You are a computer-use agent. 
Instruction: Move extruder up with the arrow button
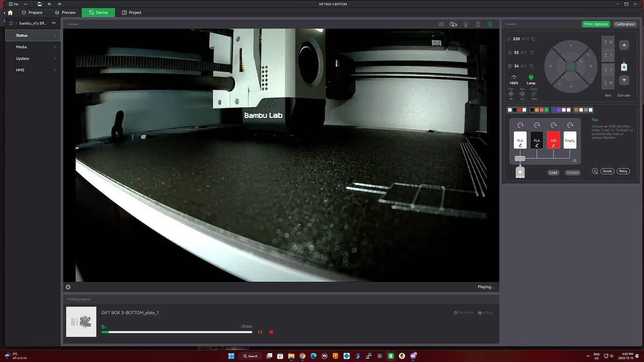point(624,45)
